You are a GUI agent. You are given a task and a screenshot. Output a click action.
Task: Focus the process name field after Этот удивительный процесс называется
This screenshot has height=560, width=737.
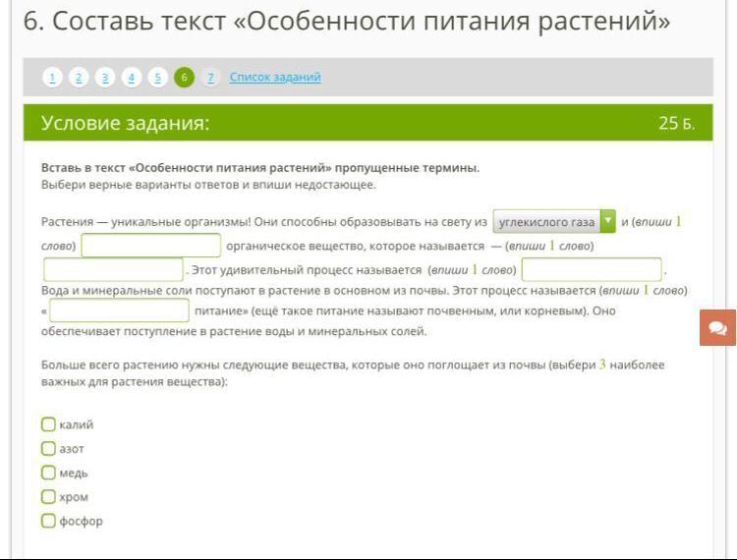coord(592,269)
